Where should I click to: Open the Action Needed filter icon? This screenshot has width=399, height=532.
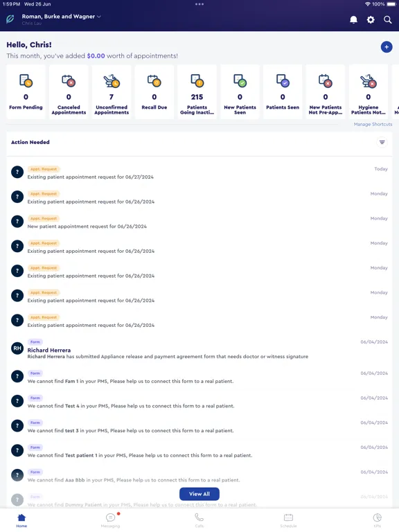point(382,142)
